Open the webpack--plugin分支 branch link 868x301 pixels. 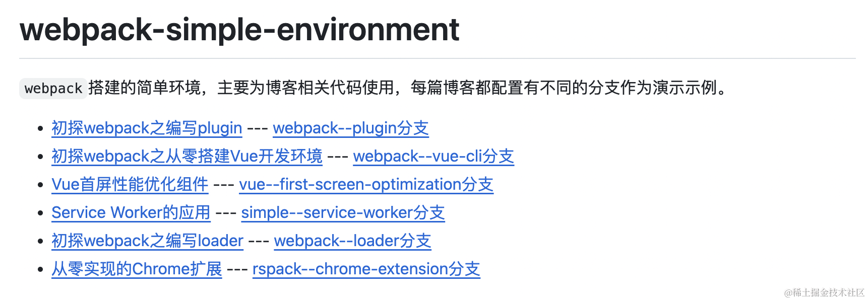click(351, 128)
